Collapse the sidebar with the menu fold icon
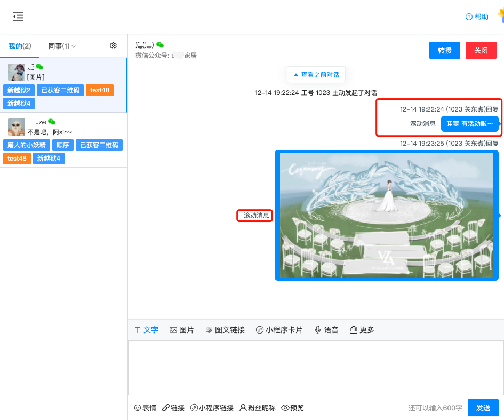 (18, 17)
